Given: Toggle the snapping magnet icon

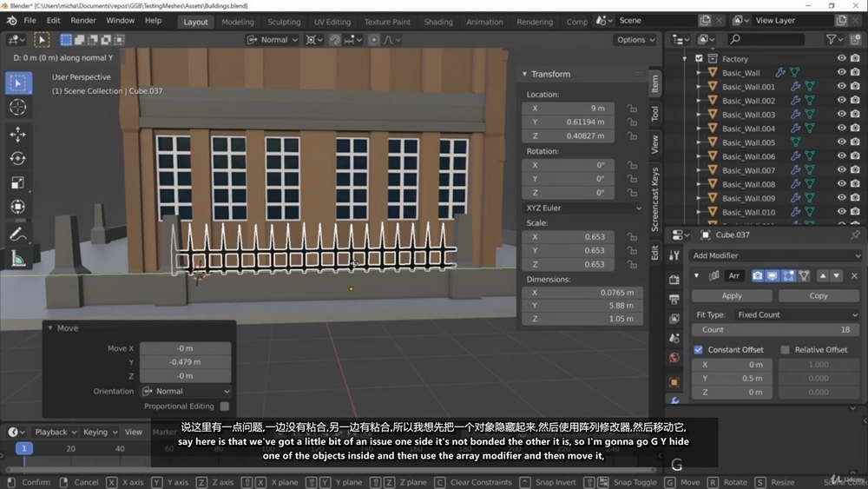Looking at the screenshot, I should 335,40.
